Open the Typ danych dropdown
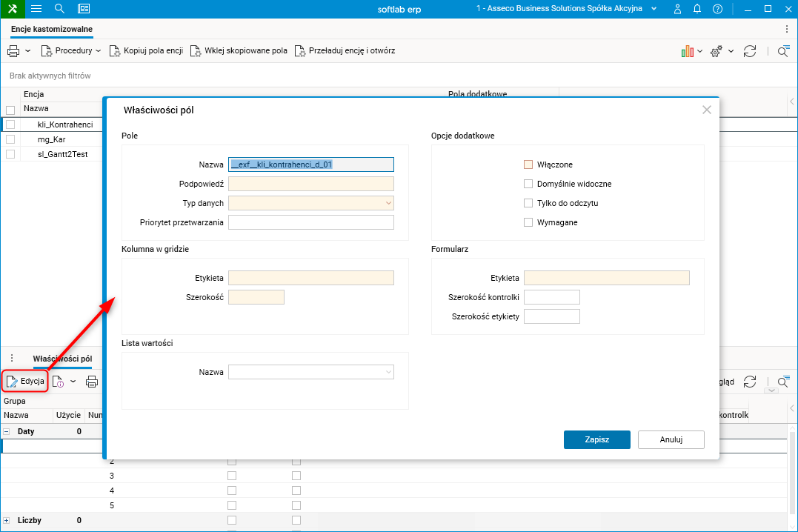The image size is (798, 532). click(311, 203)
